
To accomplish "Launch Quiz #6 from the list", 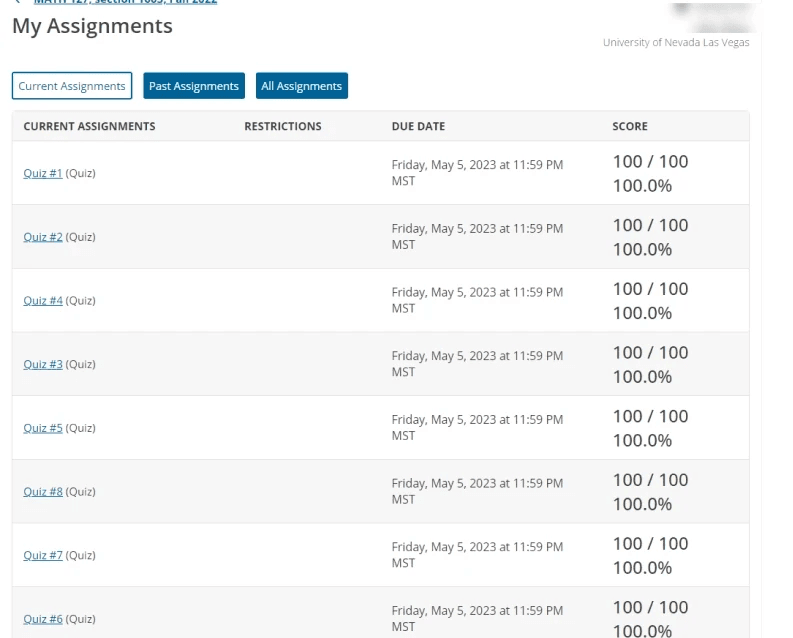I will 43,619.
